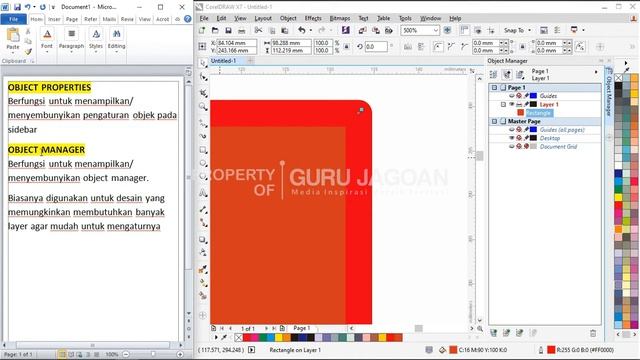The height and width of the screenshot is (360, 640).
Task: Open the Application Launcher dropdown arrow
Action: [x=583, y=30]
